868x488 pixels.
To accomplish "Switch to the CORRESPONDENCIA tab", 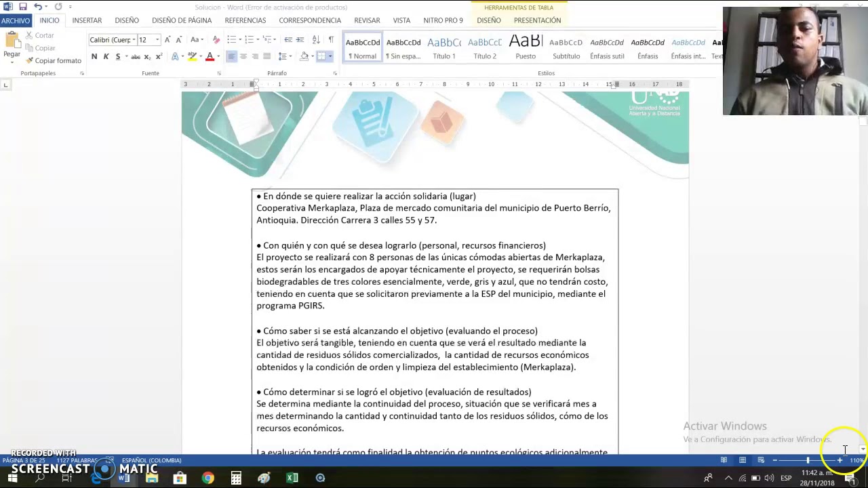I will pyautogui.click(x=310, y=20).
